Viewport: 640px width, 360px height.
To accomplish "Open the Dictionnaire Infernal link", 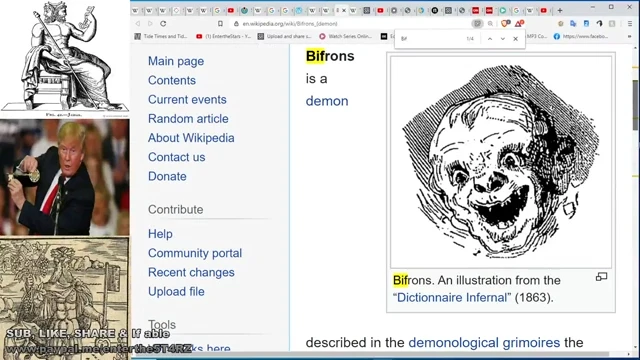I will (453, 298).
